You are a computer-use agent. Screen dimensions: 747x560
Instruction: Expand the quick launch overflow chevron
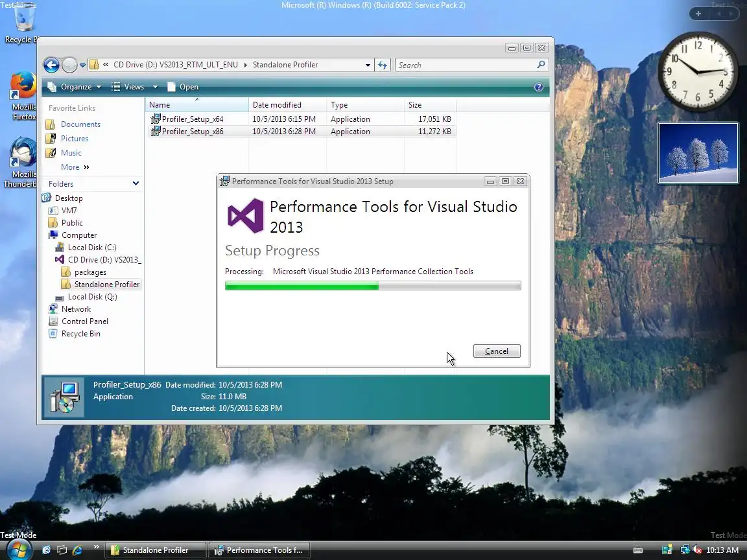(x=96, y=546)
